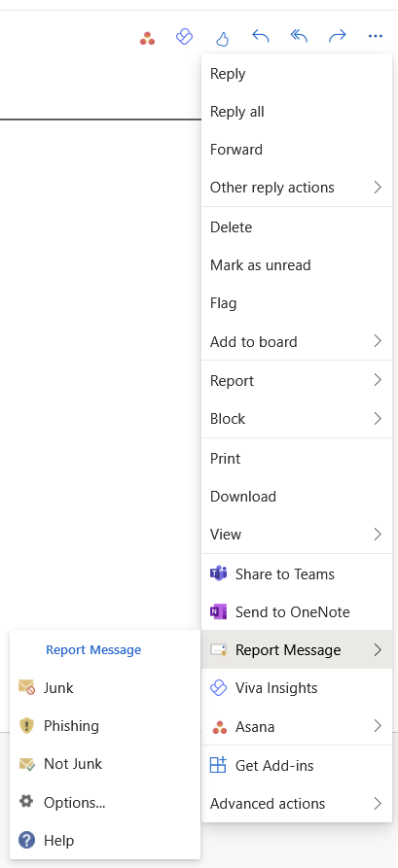Image resolution: width=398 pixels, height=868 pixels.
Task: Click the thumbs-up Like icon
Action: [x=222, y=38]
